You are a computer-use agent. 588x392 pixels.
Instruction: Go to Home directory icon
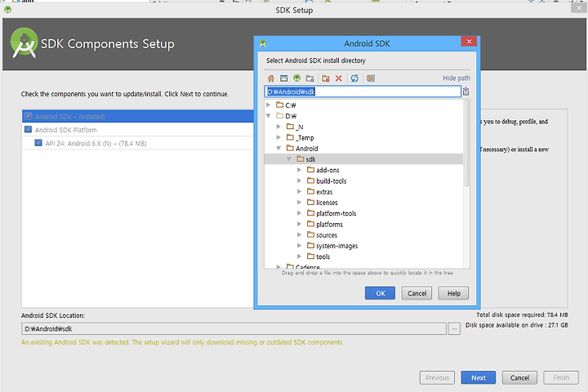(271, 78)
